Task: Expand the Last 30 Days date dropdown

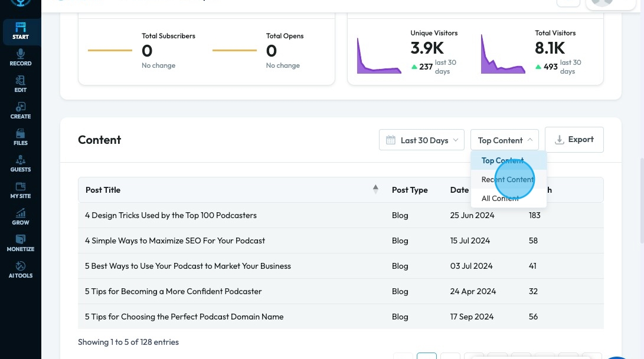Action: (x=421, y=140)
